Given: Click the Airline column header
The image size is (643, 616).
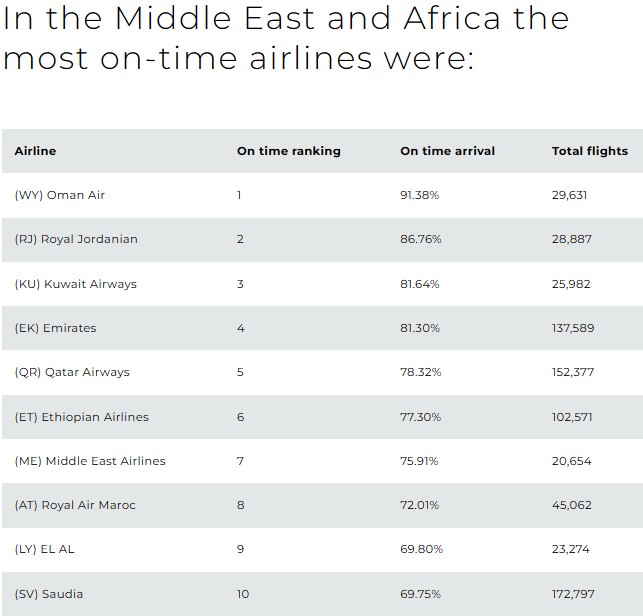Looking at the screenshot, I should click(x=35, y=151).
